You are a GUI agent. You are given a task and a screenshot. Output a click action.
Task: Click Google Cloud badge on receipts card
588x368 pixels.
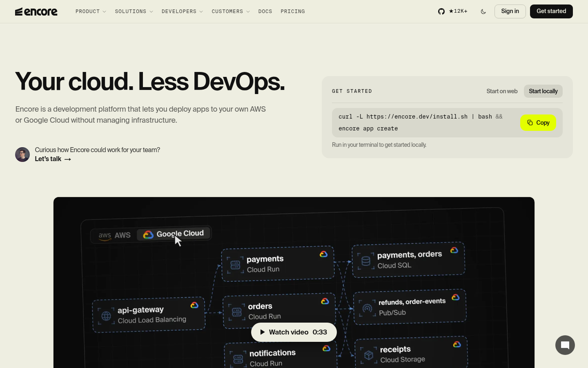457,344
